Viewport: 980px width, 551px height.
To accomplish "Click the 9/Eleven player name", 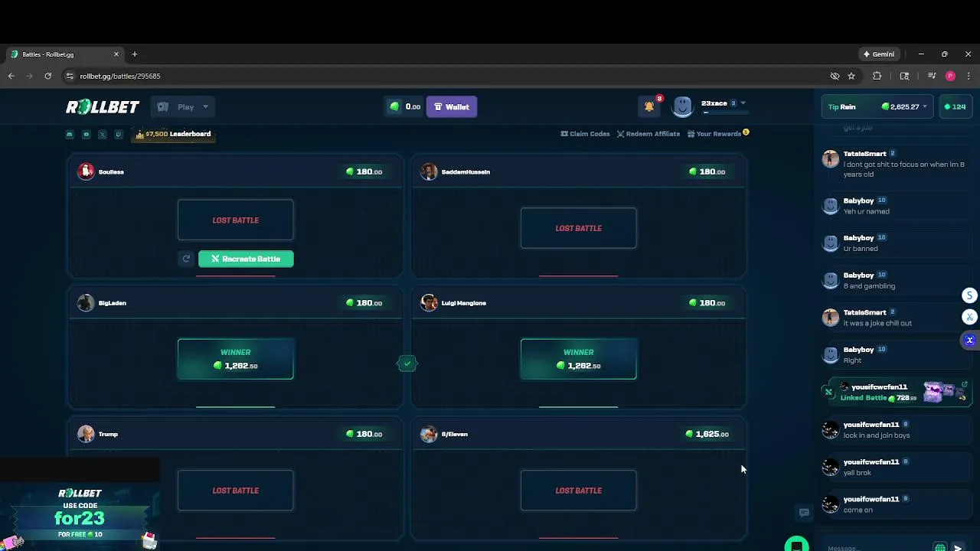I will tap(455, 434).
